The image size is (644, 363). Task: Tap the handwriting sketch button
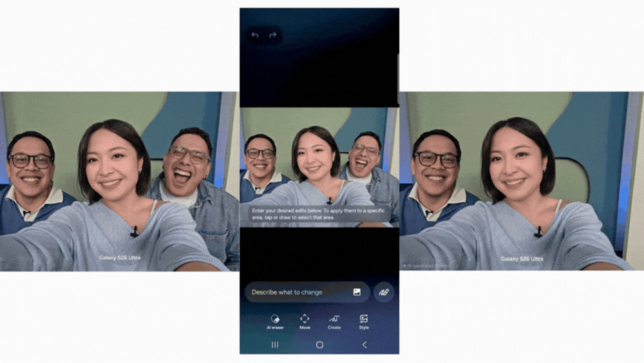pyautogui.click(x=384, y=292)
